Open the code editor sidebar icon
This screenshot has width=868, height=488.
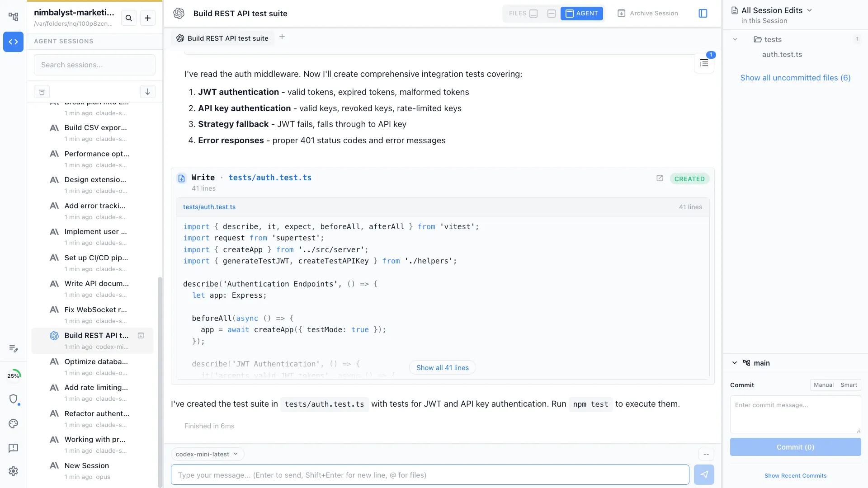(x=13, y=42)
